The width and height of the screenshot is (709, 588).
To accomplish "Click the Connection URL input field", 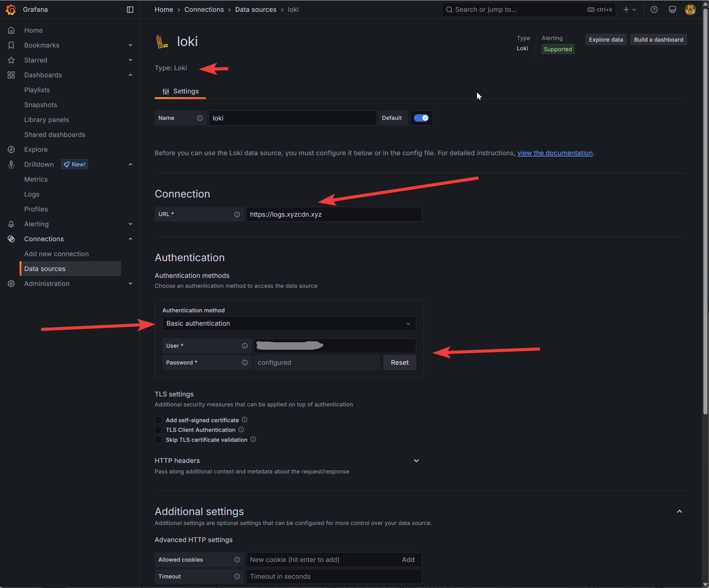I will [334, 214].
